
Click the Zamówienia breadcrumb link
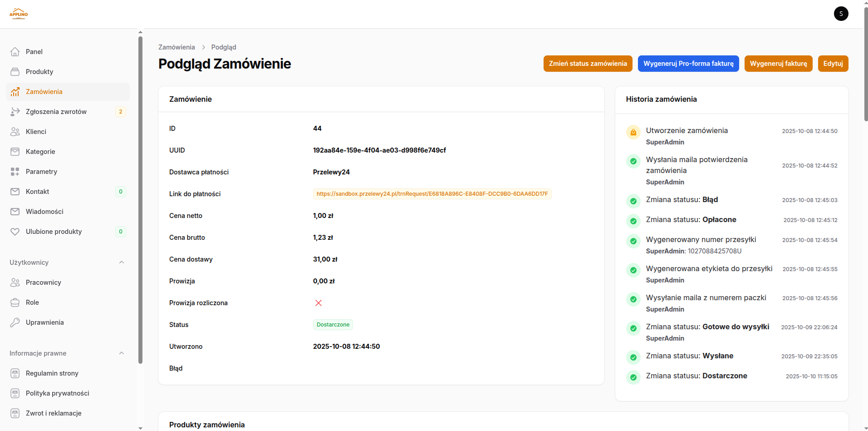click(177, 47)
